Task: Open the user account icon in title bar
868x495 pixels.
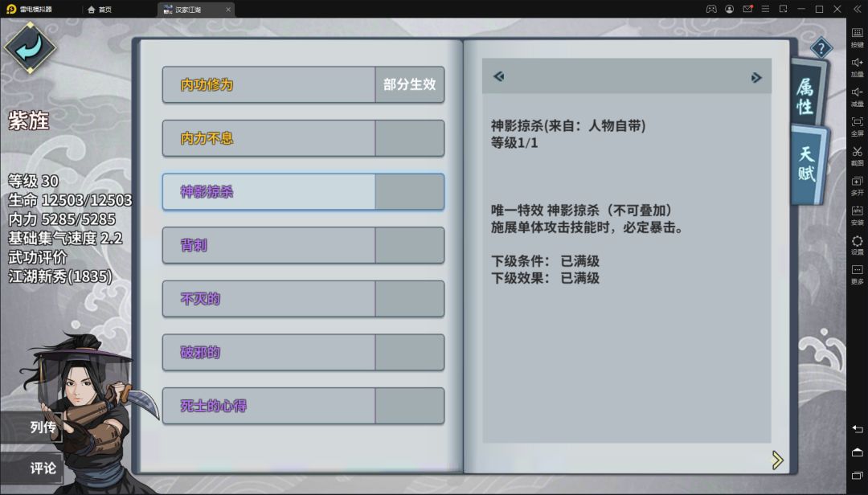Action: 730,9
